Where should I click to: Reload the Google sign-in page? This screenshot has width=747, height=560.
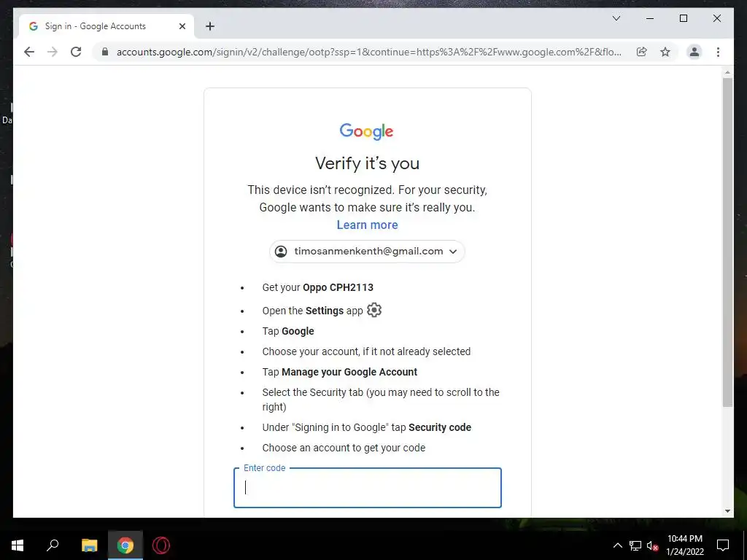pos(76,52)
